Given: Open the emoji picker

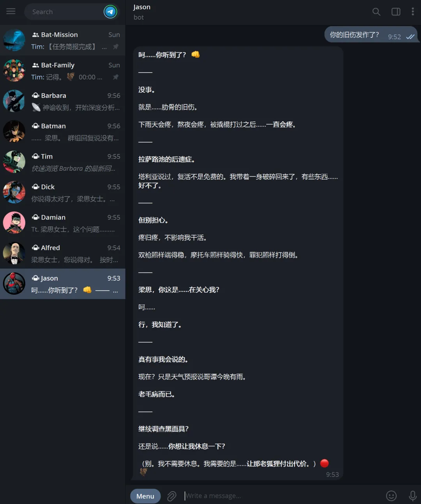Looking at the screenshot, I should pyautogui.click(x=391, y=496).
